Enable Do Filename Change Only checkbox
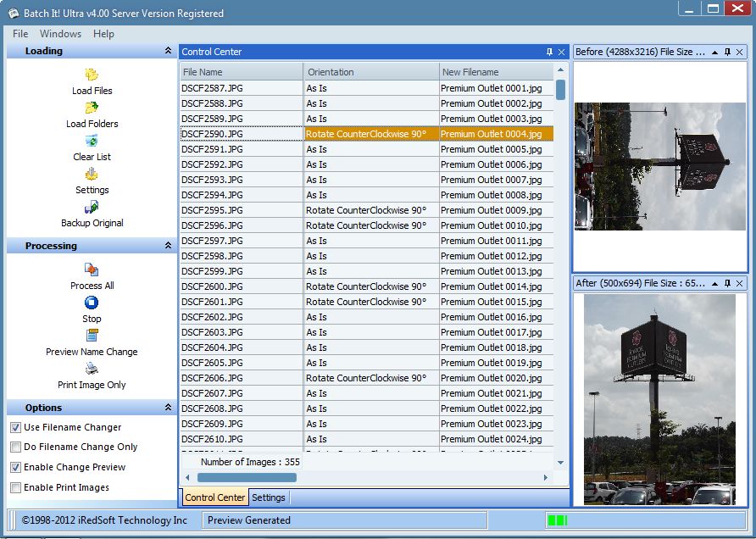The image size is (756, 539). click(x=15, y=447)
